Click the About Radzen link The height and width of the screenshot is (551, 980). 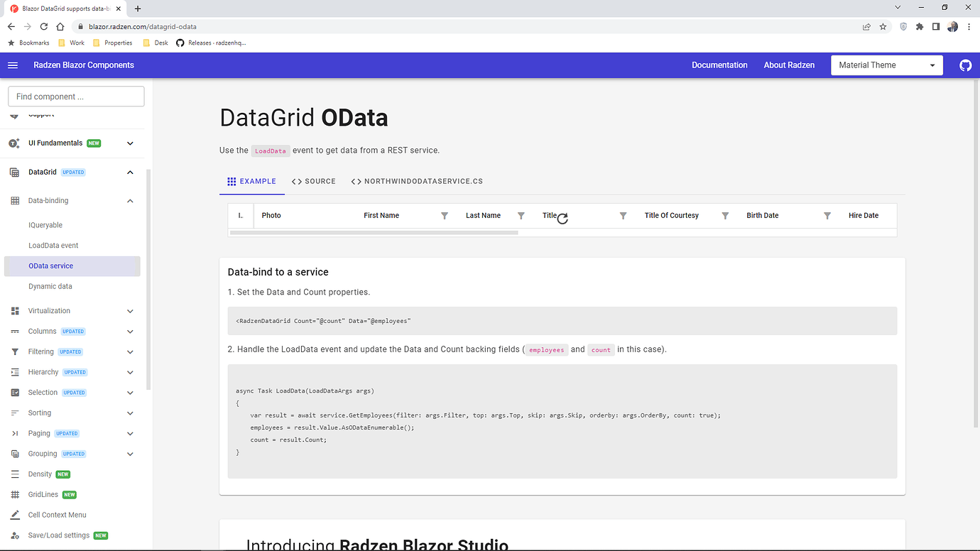tap(789, 65)
